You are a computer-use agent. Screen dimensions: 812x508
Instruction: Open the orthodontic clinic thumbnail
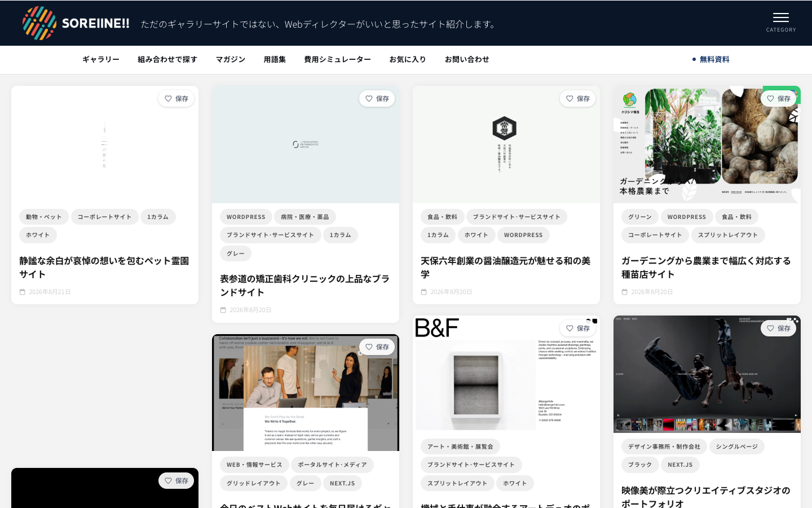coord(306,144)
